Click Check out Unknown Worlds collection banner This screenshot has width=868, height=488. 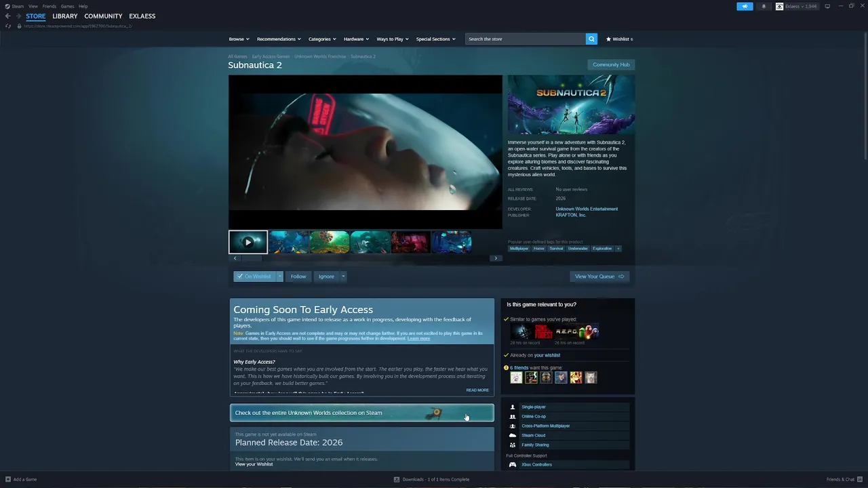(x=362, y=413)
